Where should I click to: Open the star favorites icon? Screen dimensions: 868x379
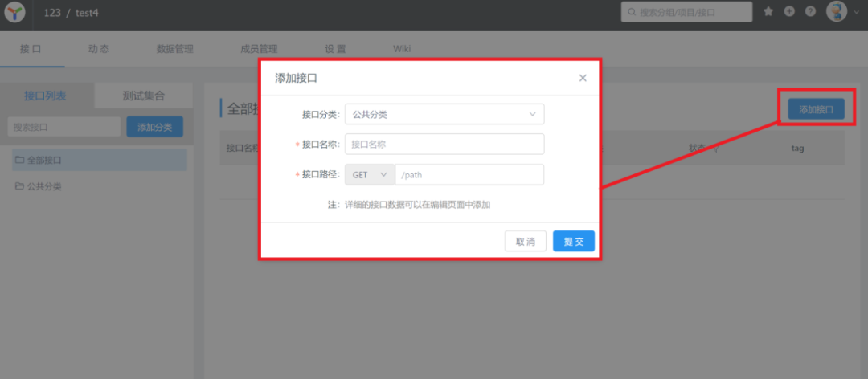coord(768,11)
